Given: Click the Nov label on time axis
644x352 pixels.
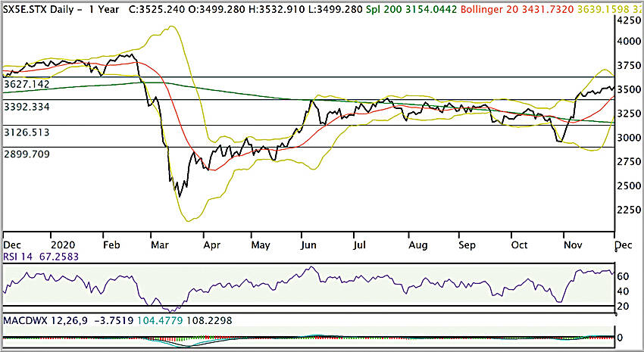Looking at the screenshot, I should coord(573,245).
